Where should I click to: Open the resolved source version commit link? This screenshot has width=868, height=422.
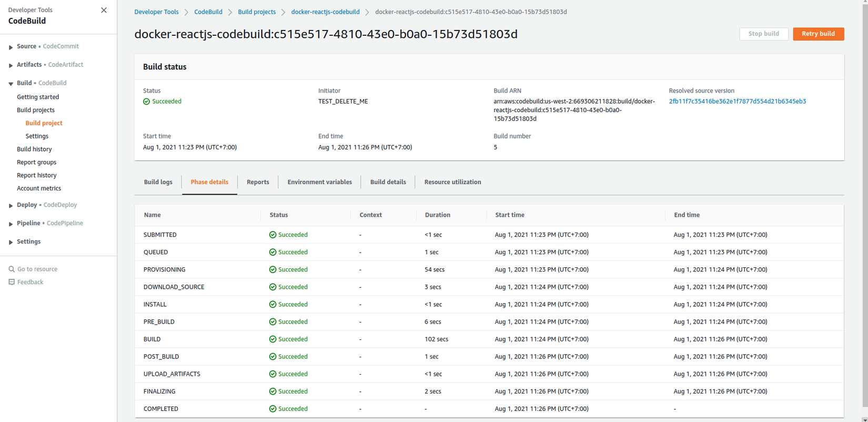737,102
